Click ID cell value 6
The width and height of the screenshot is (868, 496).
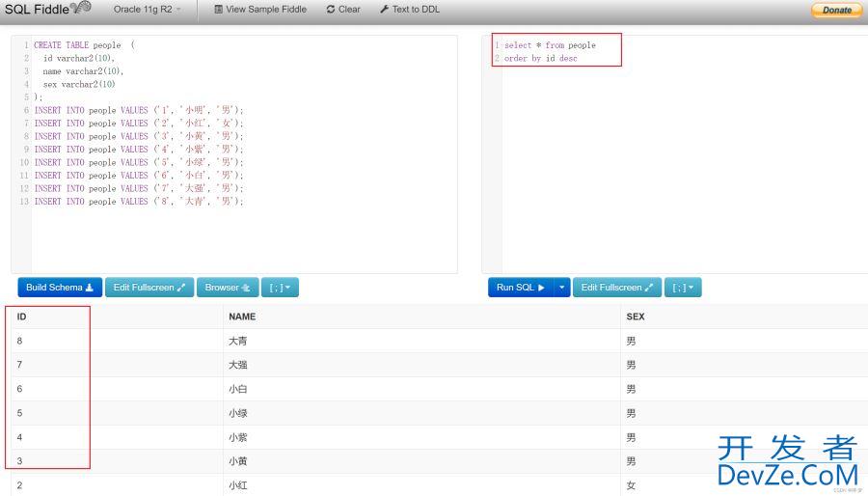pos(117,389)
